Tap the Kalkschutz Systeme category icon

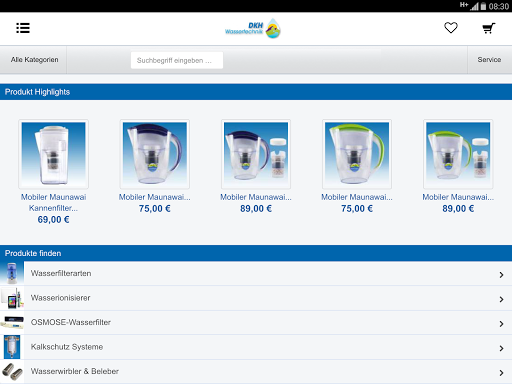pyautogui.click(x=12, y=347)
